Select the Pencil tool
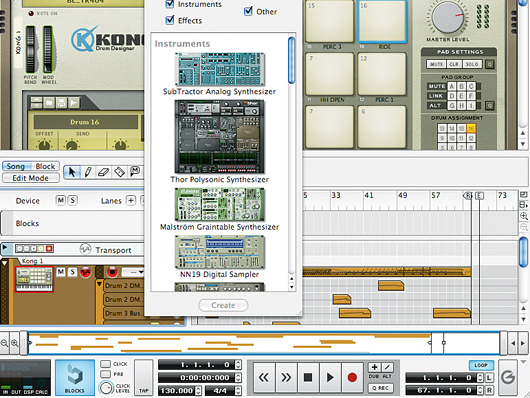 pyautogui.click(x=88, y=172)
